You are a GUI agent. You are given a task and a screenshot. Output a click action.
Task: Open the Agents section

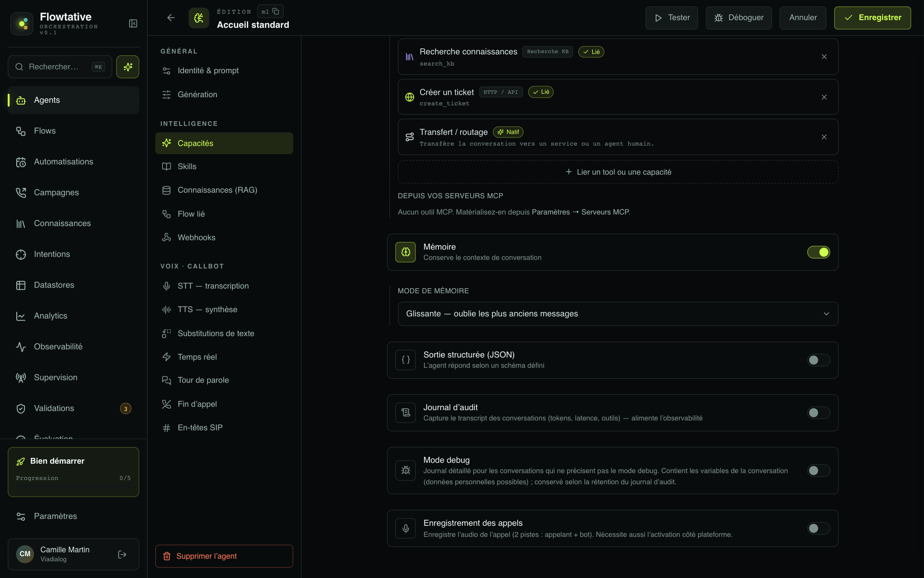coord(73,100)
